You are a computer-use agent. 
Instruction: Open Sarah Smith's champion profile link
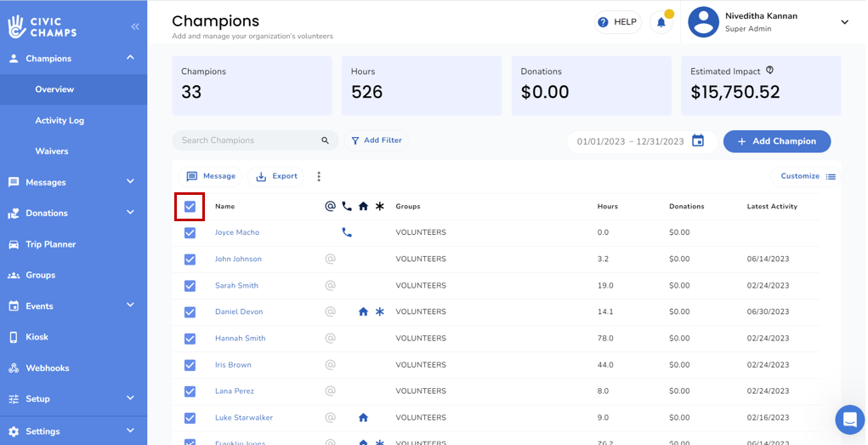point(236,286)
